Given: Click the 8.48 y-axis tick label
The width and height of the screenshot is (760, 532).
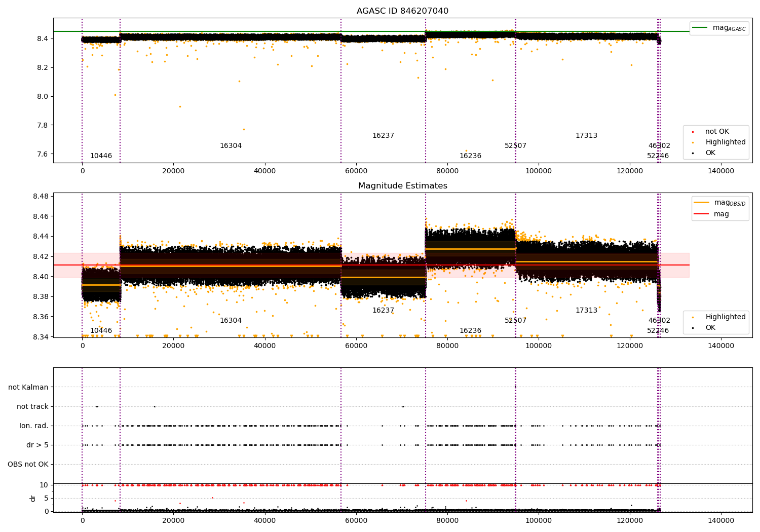Looking at the screenshot, I should (41, 196).
